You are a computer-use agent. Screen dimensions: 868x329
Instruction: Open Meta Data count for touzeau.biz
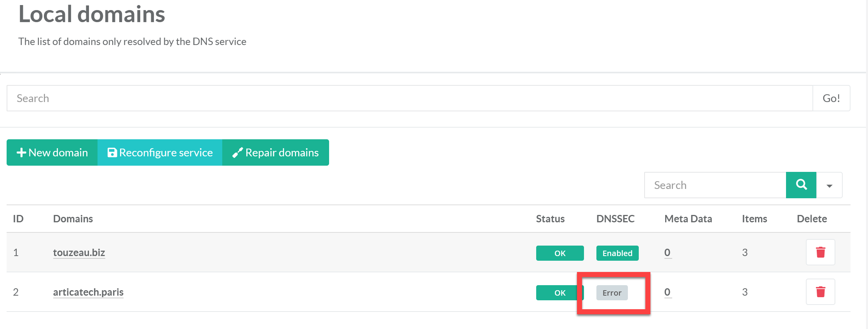(667, 253)
